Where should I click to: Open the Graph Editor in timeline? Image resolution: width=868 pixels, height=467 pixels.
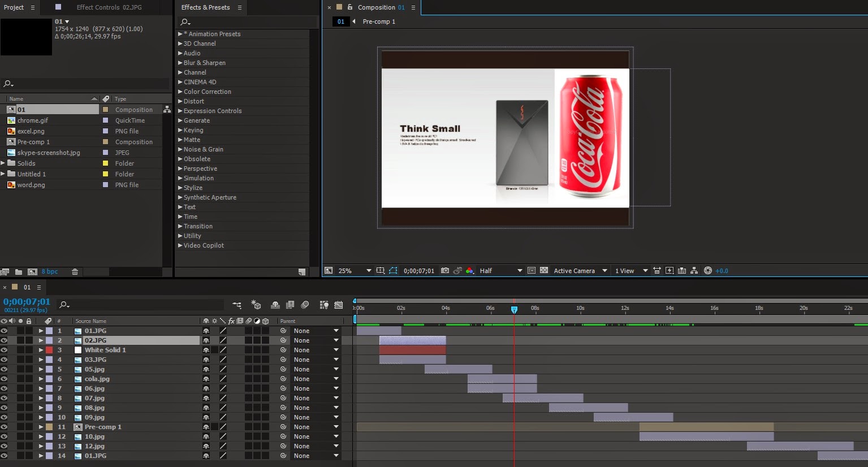339,305
